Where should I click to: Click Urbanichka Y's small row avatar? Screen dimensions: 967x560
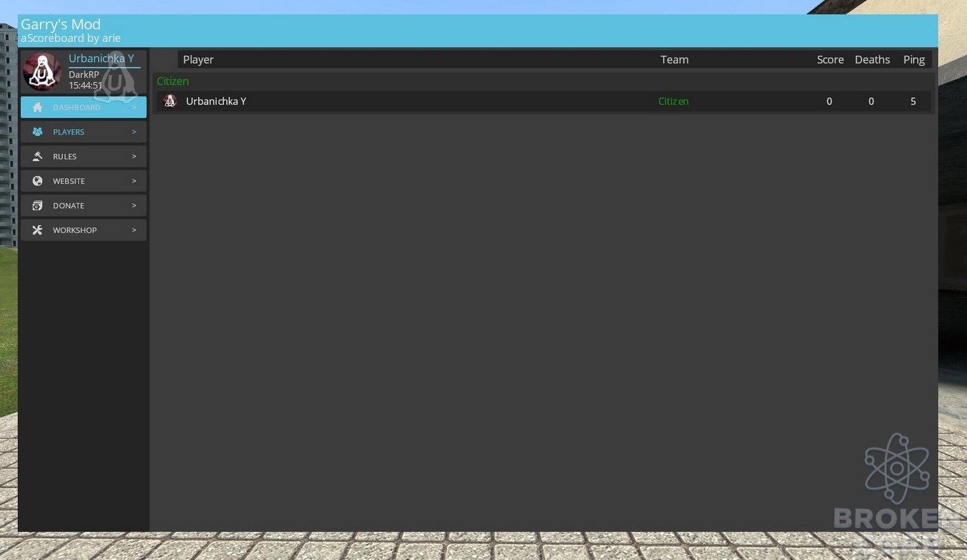170,101
